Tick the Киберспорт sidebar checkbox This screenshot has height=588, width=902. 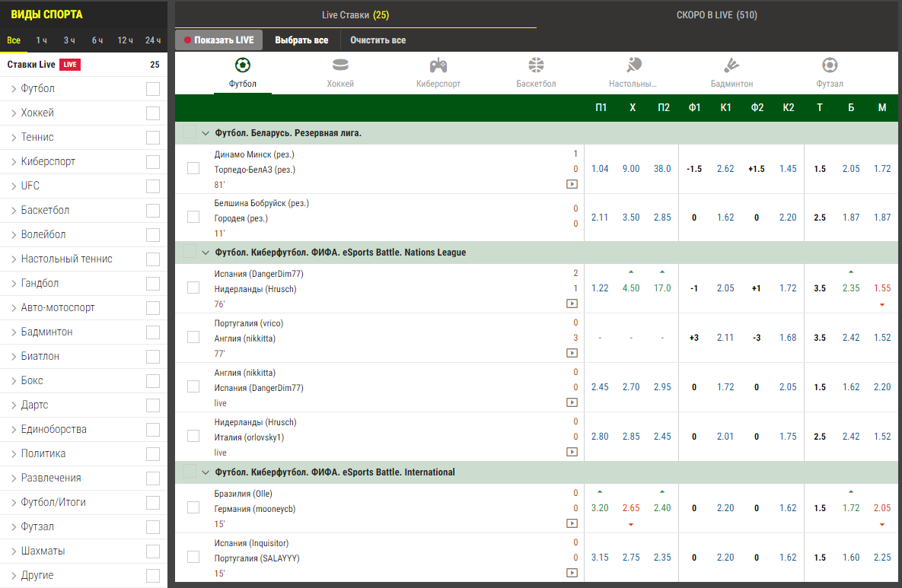[153, 162]
